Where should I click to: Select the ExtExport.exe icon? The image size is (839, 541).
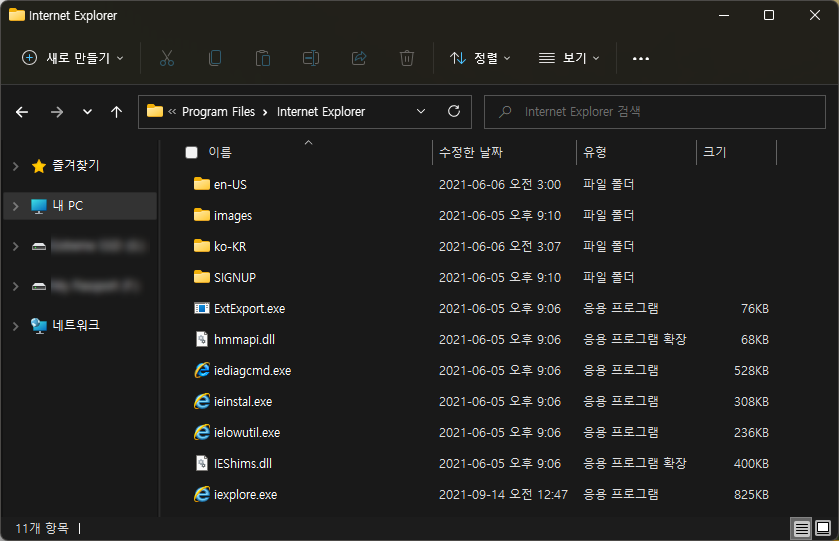pyautogui.click(x=202, y=308)
